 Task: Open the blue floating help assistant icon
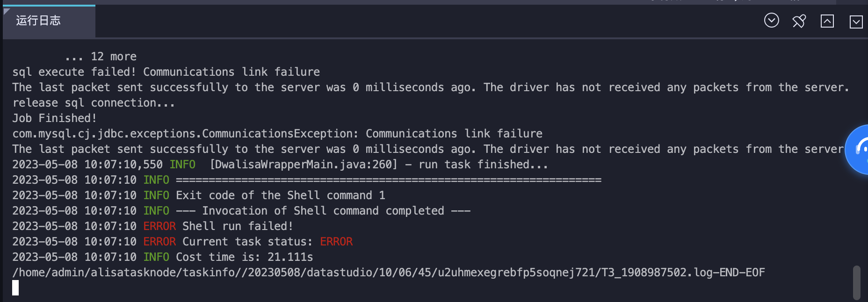pyautogui.click(x=858, y=150)
